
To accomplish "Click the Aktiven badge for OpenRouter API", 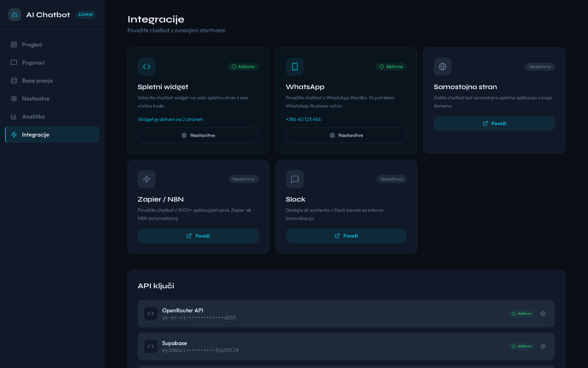I will 521,314.
